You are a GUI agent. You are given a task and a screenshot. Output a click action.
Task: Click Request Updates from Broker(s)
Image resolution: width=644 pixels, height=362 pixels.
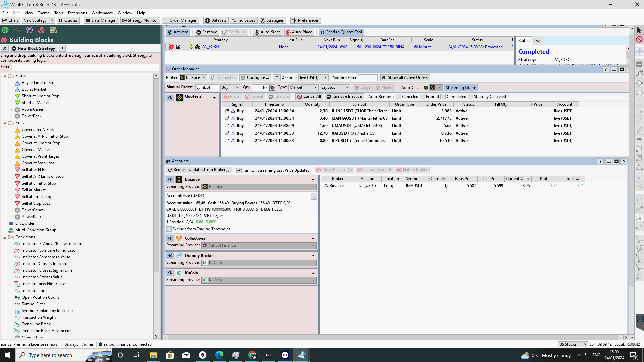point(198,170)
